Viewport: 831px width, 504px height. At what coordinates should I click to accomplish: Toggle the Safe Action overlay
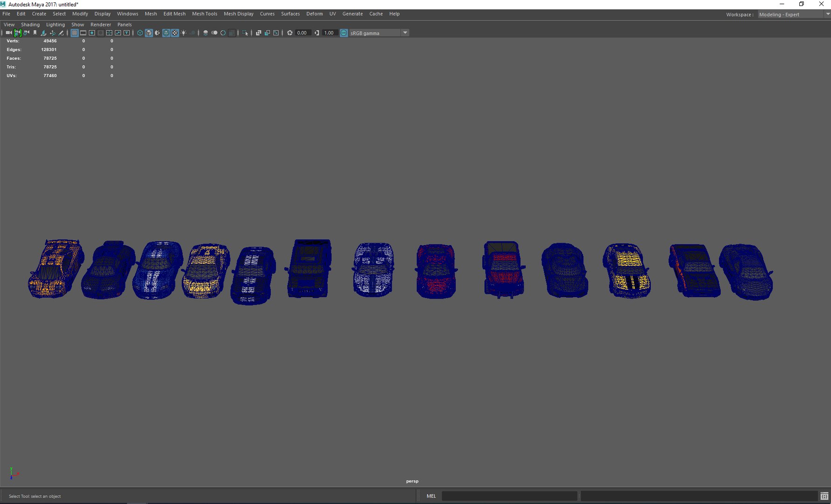click(118, 33)
